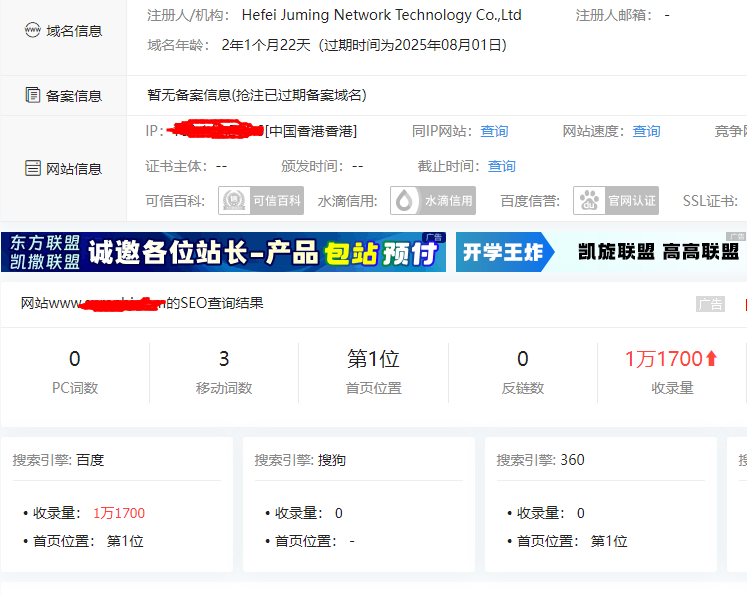Click the 搜索引擎: 360 card title

[x=540, y=460]
